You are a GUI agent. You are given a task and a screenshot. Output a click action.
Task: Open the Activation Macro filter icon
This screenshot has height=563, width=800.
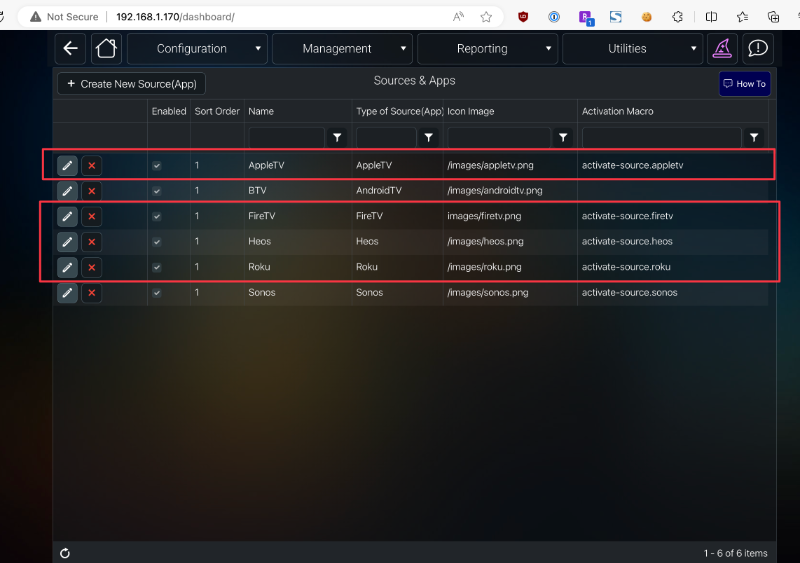pyautogui.click(x=754, y=137)
